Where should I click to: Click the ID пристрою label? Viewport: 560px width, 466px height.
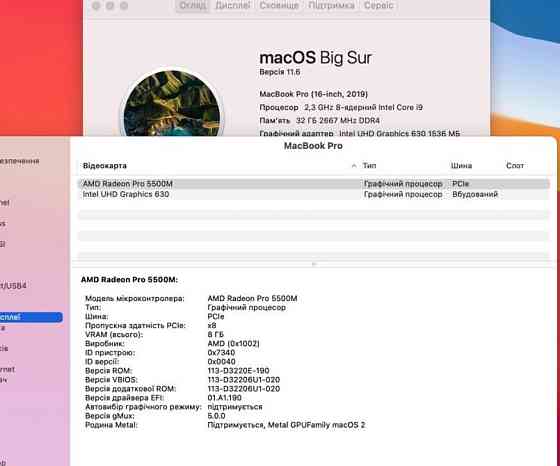pos(110,353)
